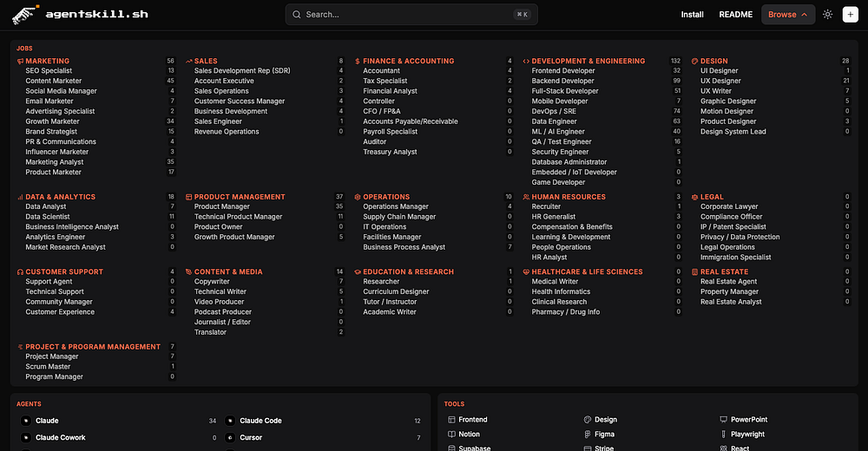Open the DEVELOPMENT & ENGINEERING category
The height and width of the screenshot is (451, 868).
(x=589, y=62)
